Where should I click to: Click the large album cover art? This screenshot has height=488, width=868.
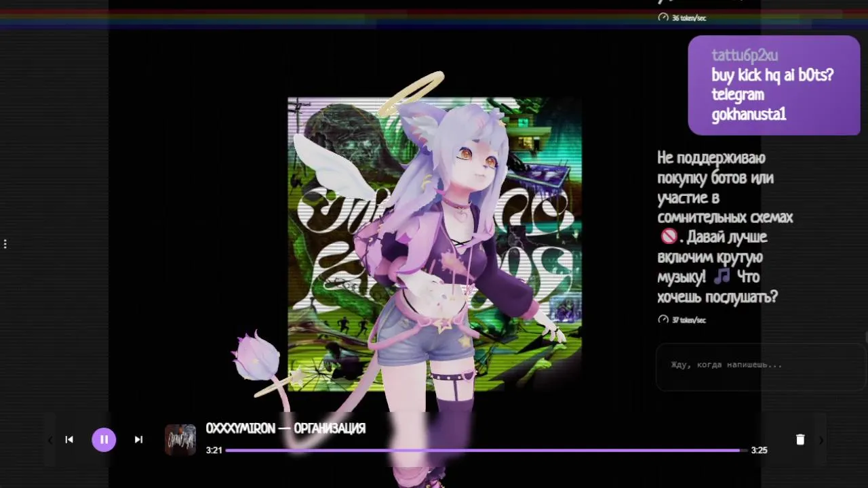(x=435, y=245)
